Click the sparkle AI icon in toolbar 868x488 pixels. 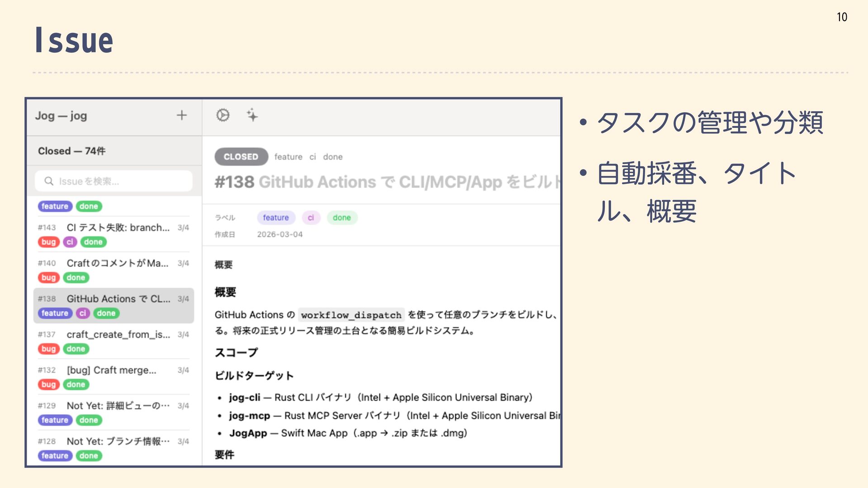[x=252, y=115]
